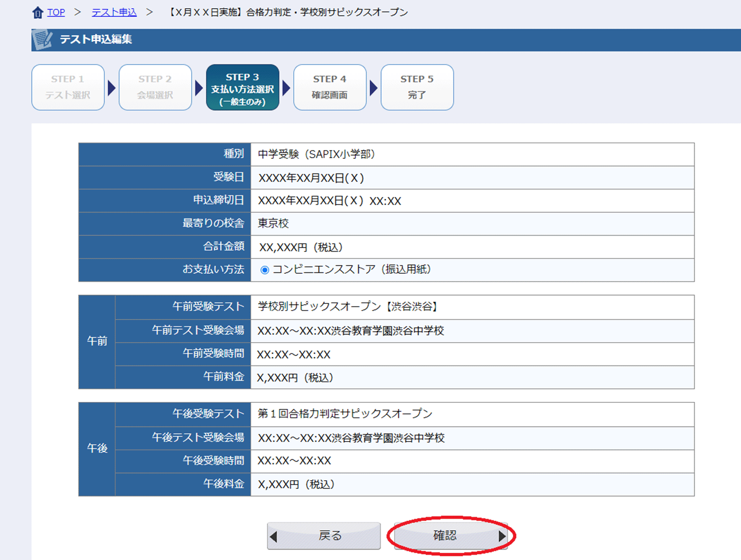Viewport: 741px width, 560px height.
Task: Go to テスト申込 breadcrumb link
Action: [114, 12]
